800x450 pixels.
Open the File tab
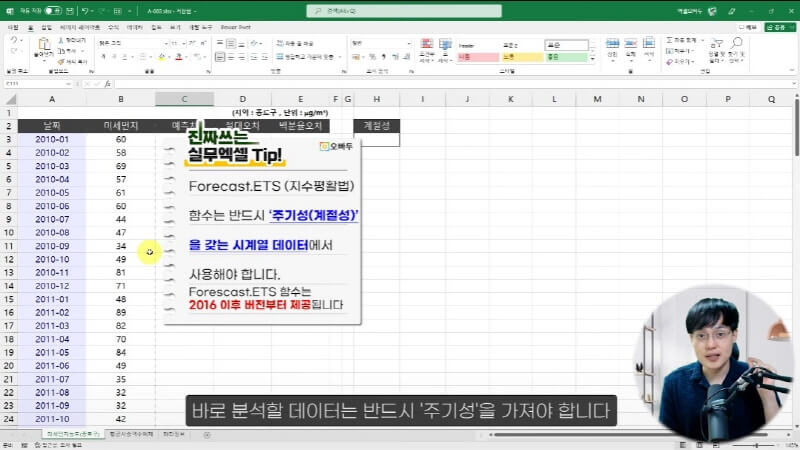click(13, 27)
